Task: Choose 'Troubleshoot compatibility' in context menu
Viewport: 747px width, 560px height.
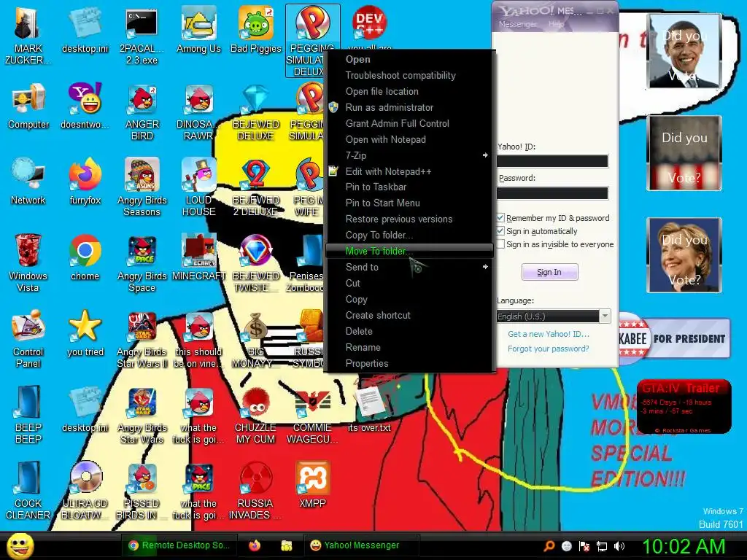Action: 409,75
